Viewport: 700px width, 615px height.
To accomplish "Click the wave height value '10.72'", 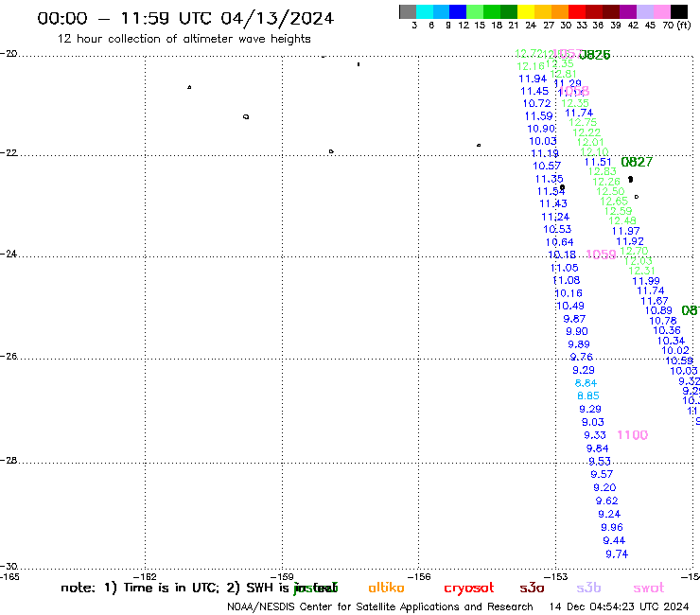I will 536,104.
